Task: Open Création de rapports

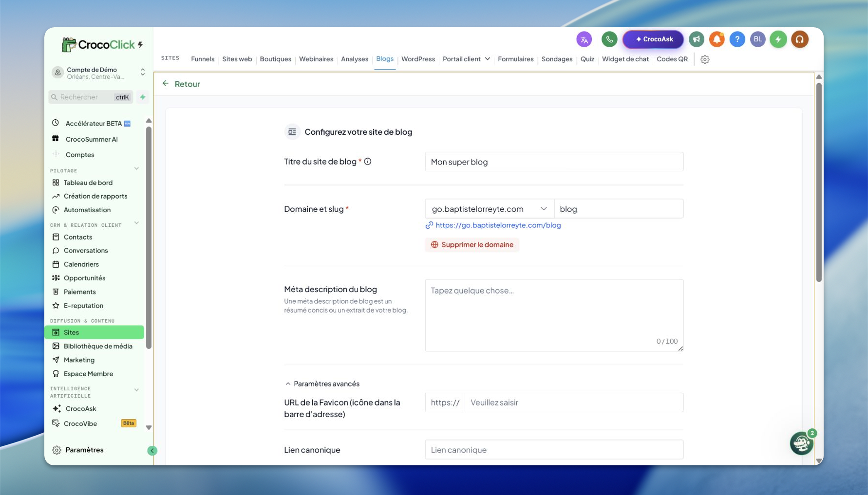Action: pos(95,196)
